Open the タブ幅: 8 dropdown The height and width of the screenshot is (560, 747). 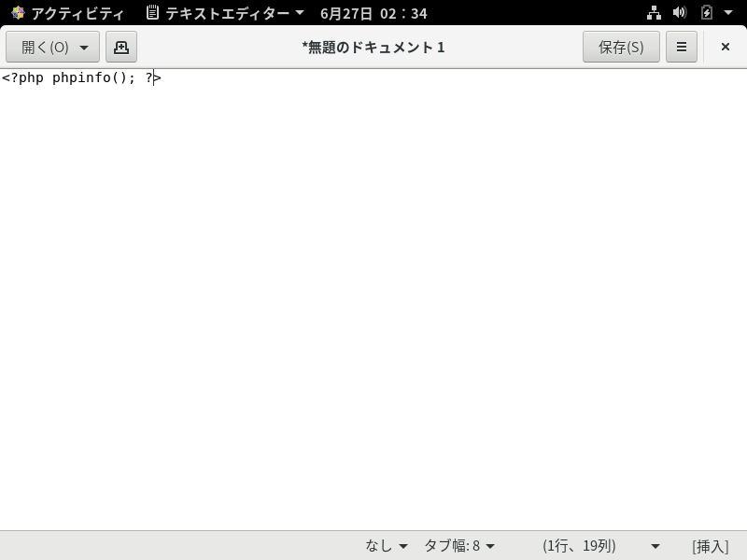[x=458, y=546]
